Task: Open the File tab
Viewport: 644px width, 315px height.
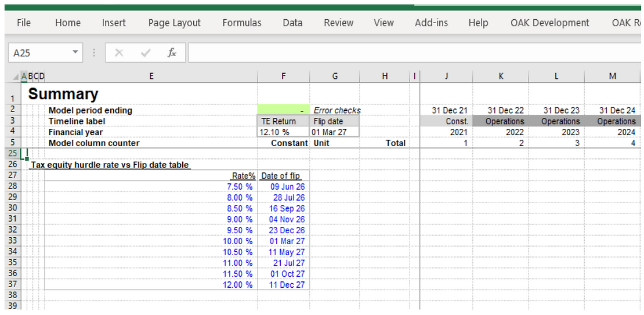Action: click(24, 23)
